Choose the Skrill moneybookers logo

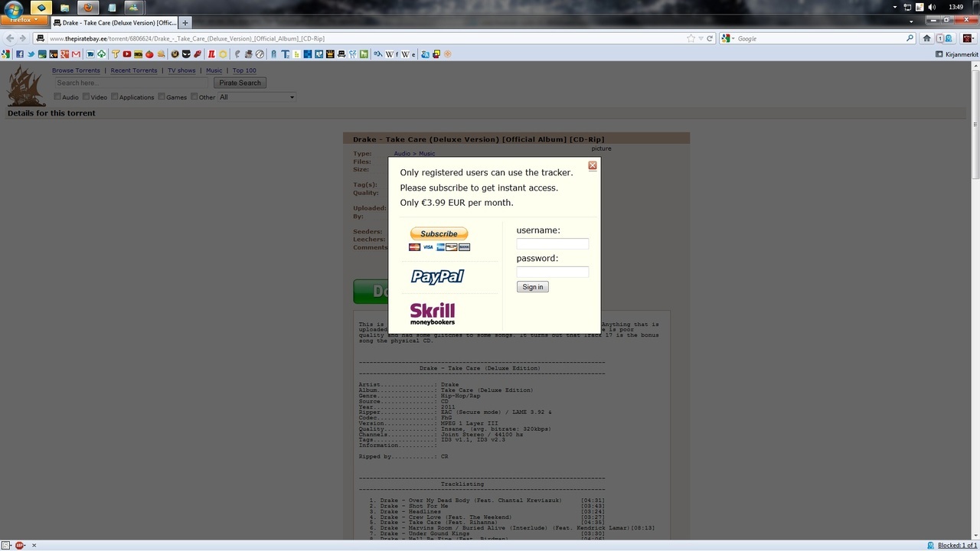click(x=433, y=314)
